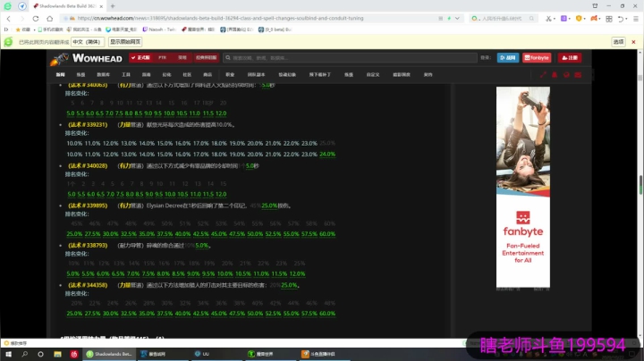Open the 自定义 nav menu item
The width and height of the screenshot is (644, 361).
tap(372, 75)
